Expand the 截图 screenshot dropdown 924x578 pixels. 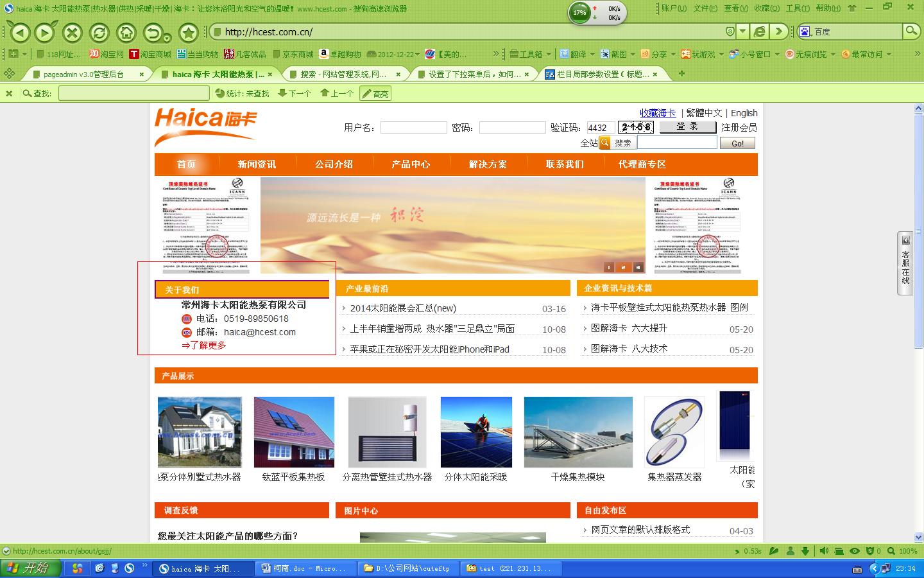coord(632,55)
